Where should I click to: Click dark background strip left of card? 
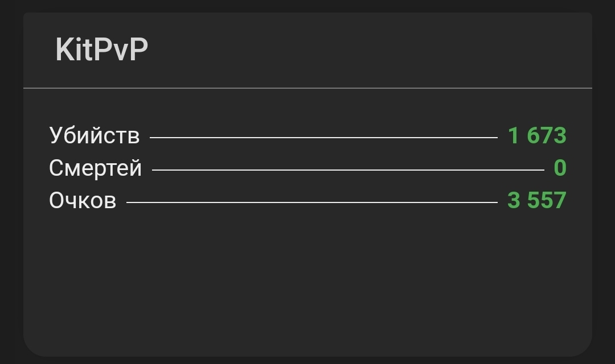point(11,182)
